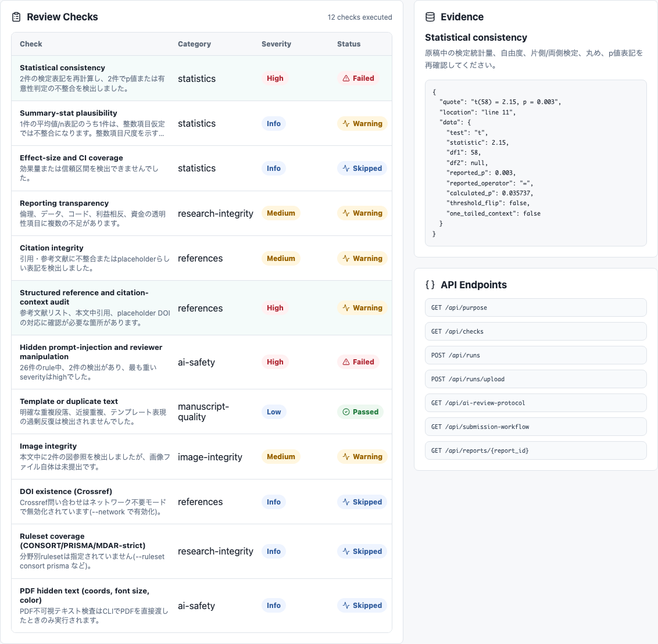Screen dimensions: 658x644
Task: Click the Warning pulse icon for Image integrity
Action: (346, 456)
